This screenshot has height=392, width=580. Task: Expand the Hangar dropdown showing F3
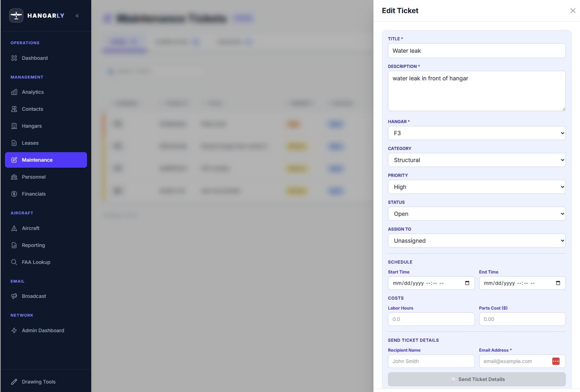pyautogui.click(x=476, y=133)
